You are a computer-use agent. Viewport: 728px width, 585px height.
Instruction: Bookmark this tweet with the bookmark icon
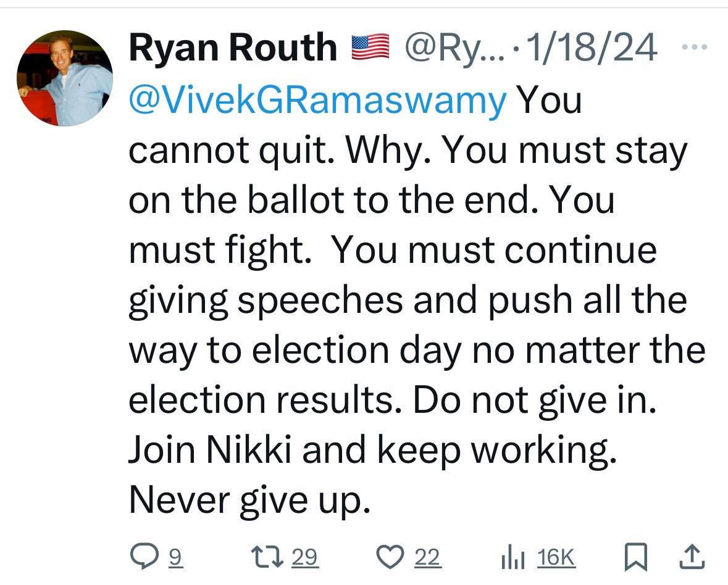coord(634,558)
